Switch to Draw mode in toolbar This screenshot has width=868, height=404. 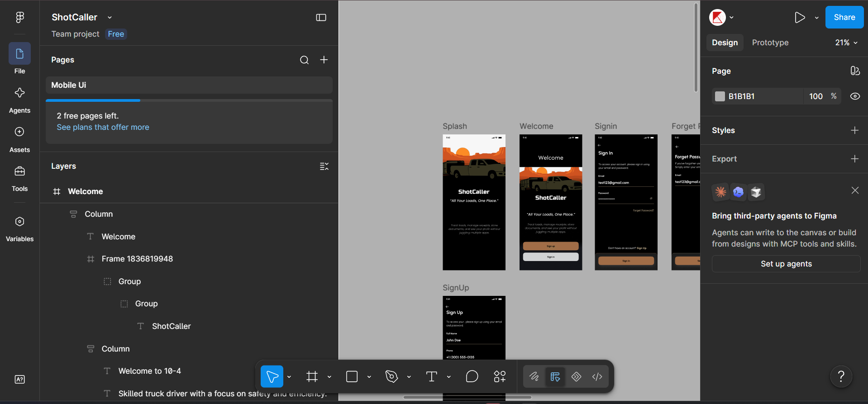point(534,376)
